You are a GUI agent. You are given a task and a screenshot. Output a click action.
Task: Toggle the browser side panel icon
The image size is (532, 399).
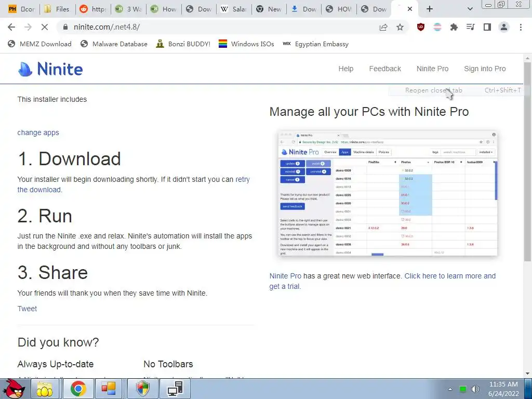coord(487,27)
